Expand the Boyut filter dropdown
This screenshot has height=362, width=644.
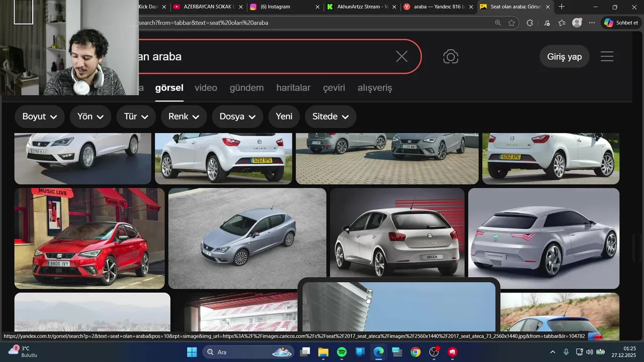coord(40,117)
